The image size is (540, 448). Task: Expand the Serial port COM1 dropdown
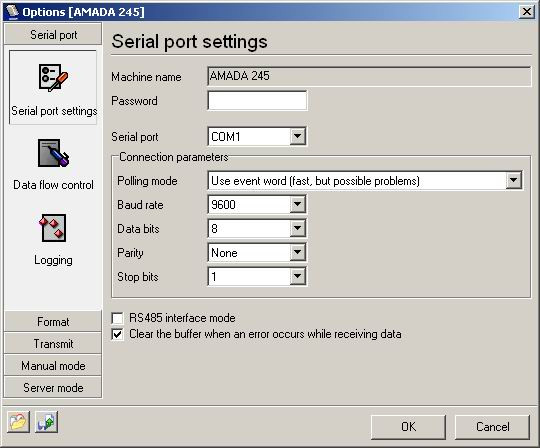[x=298, y=137]
